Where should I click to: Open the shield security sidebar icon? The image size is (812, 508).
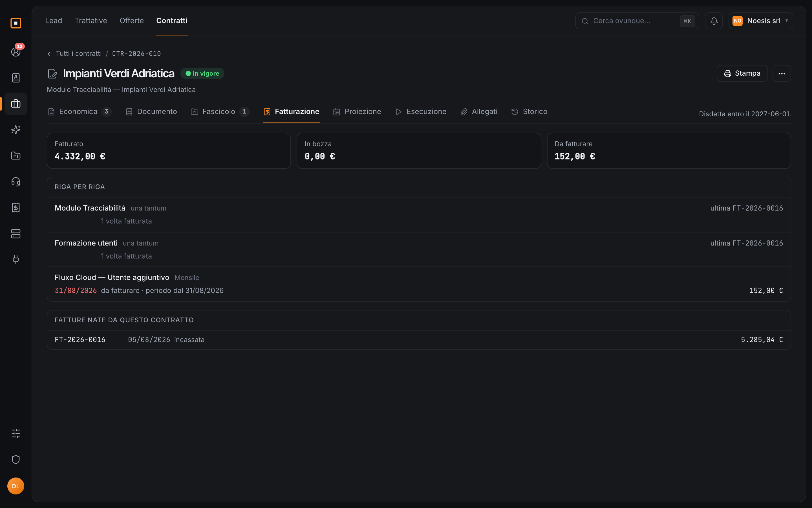[x=16, y=459]
